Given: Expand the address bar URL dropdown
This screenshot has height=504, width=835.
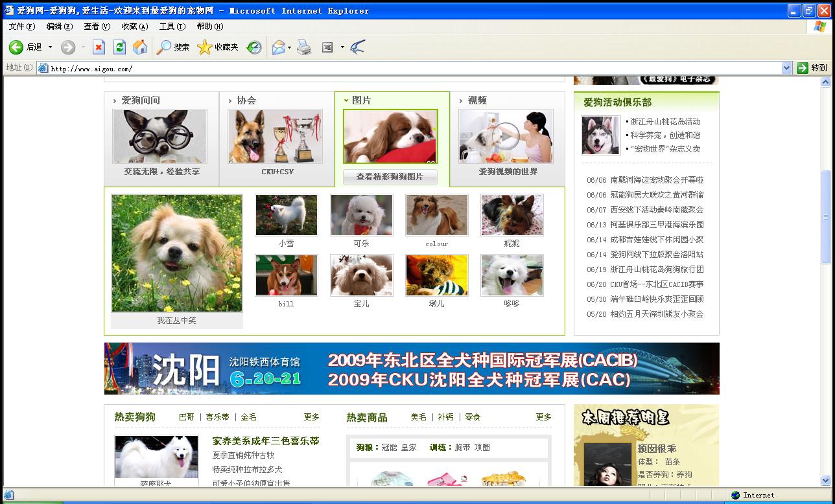Looking at the screenshot, I should pyautogui.click(x=786, y=67).
